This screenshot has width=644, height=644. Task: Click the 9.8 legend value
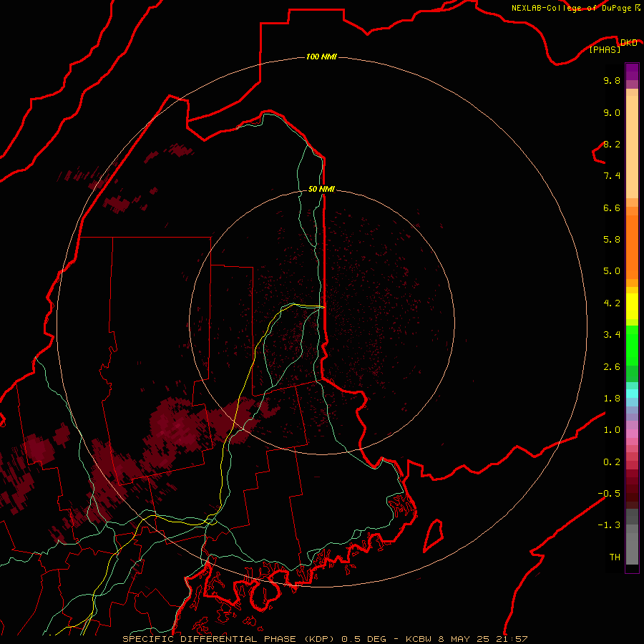(612, 80)
